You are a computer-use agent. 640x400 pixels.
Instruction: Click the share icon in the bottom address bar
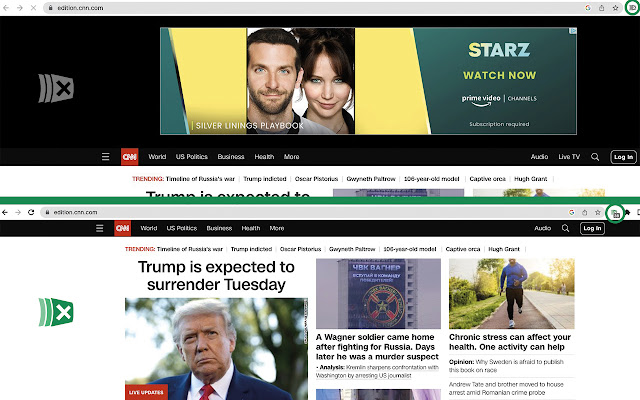tap(584, 212)
